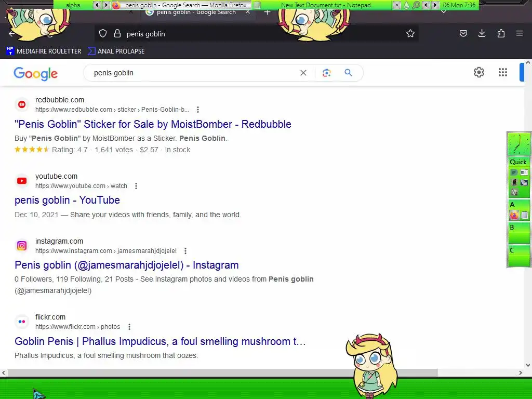
Task: Click the magnifier icon in top taskbar
Action: (x=416, y=5)
